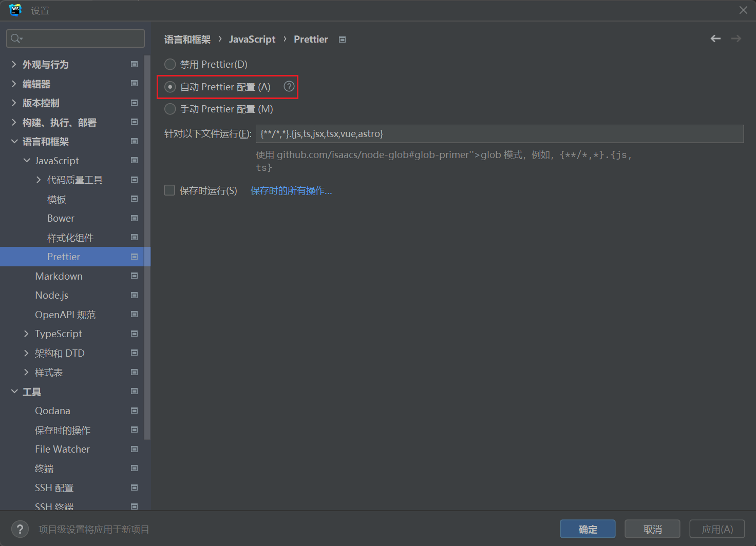Screen dimensions: 756x546
Task: Open 终端 settings page
Action: click(x=44, y=469)
